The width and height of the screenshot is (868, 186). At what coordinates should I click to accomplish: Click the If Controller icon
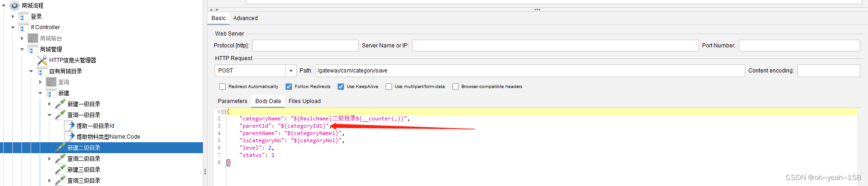click(24, 27)
